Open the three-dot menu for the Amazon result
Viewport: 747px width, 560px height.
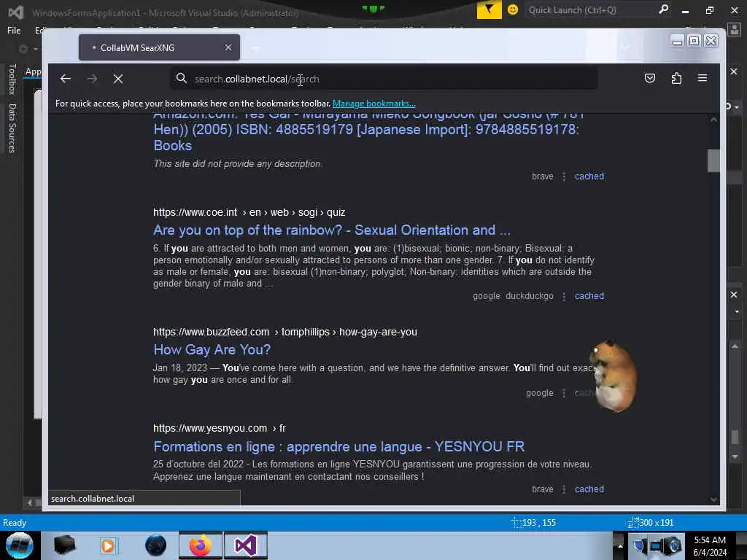pos(564,176)
